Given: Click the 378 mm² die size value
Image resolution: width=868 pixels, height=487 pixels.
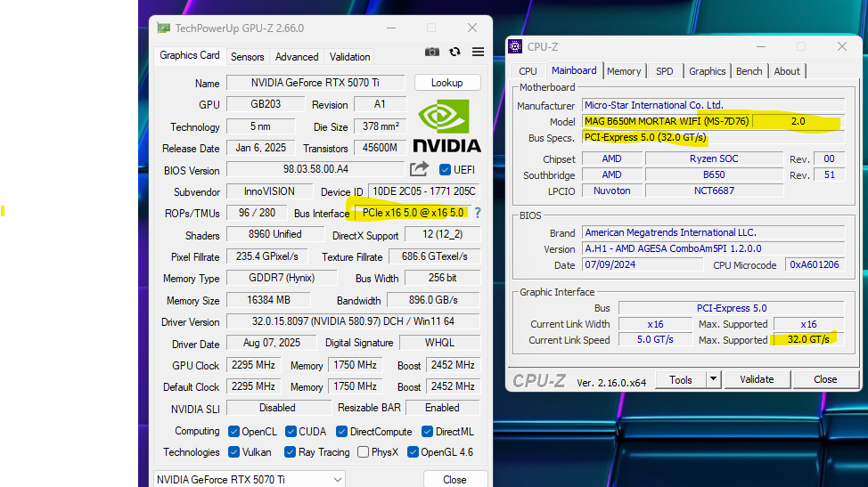Looking at the screenshot, I should [381, 126].
